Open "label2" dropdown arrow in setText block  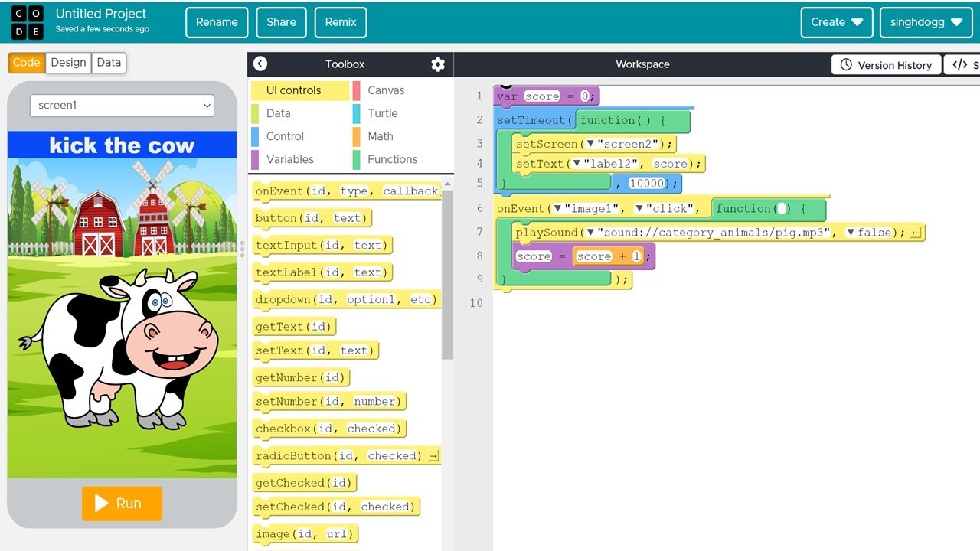[577, 164]
